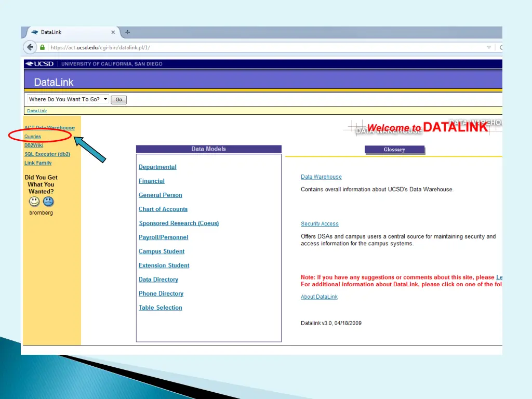This screenshot has height=399, width=532.
Task: Click the DataLink page title heading
Action: pyautogui.click(x=54, y=82)
